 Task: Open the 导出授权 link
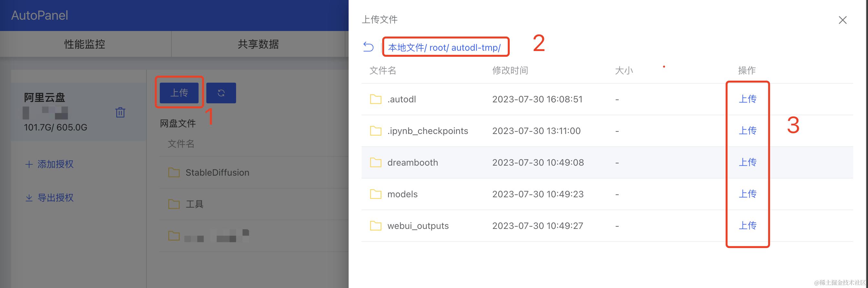[x=55, y=198]
